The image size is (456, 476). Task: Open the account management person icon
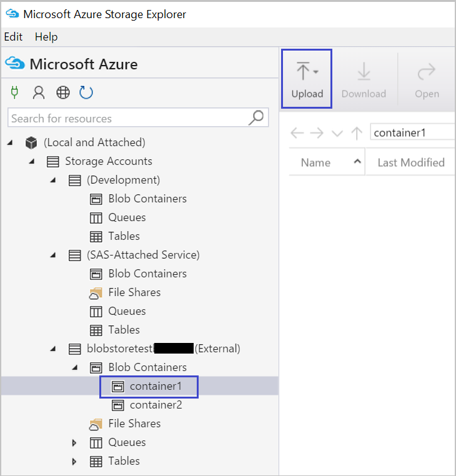tap(39, 93)
